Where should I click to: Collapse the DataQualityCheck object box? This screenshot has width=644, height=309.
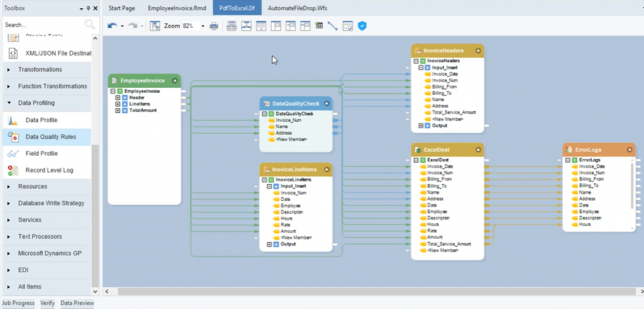[x=328, y=104]
